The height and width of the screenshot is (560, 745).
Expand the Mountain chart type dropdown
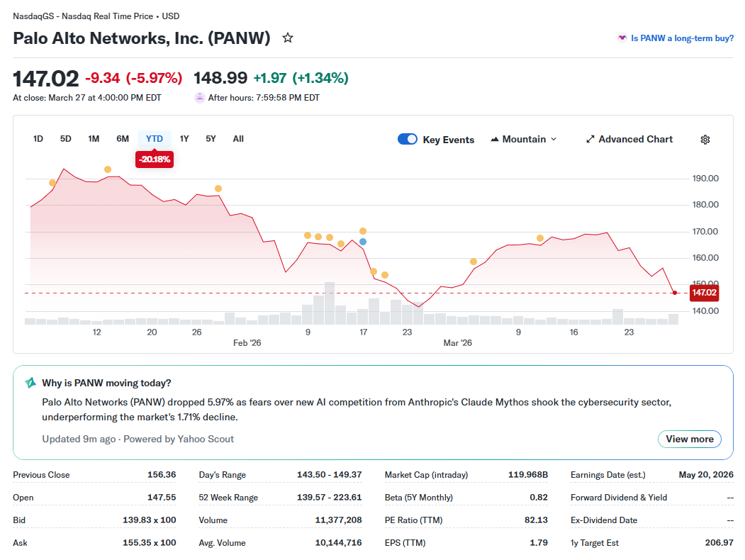(553, 140)
